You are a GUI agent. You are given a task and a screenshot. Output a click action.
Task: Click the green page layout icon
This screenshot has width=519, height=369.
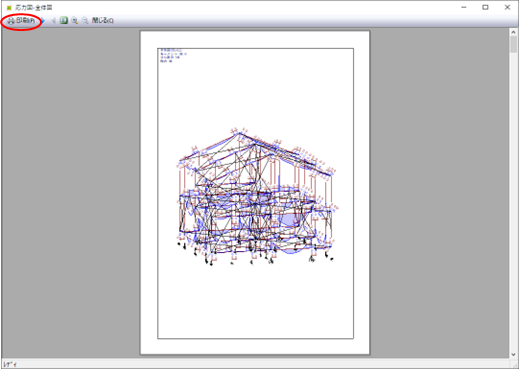[64, 21]
